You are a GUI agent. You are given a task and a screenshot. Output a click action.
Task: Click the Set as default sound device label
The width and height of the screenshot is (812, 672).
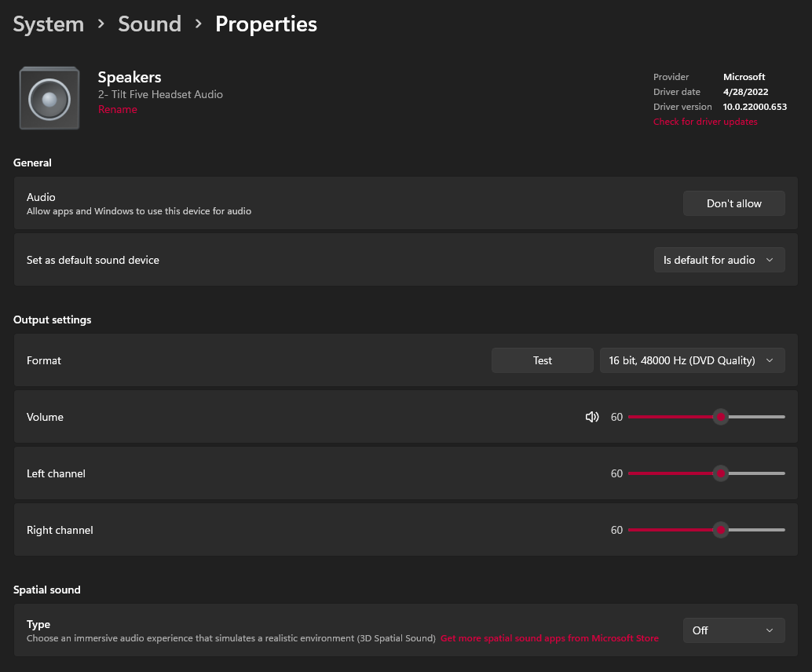[93, 260]
